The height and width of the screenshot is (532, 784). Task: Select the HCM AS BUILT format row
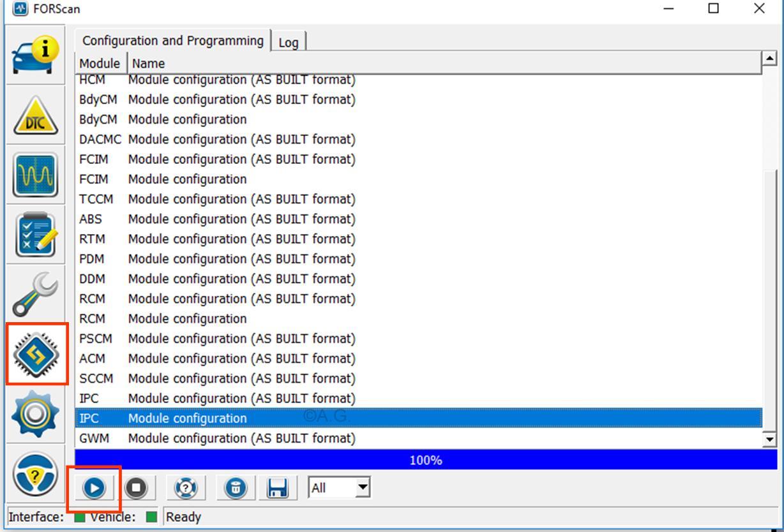point(419,80)
